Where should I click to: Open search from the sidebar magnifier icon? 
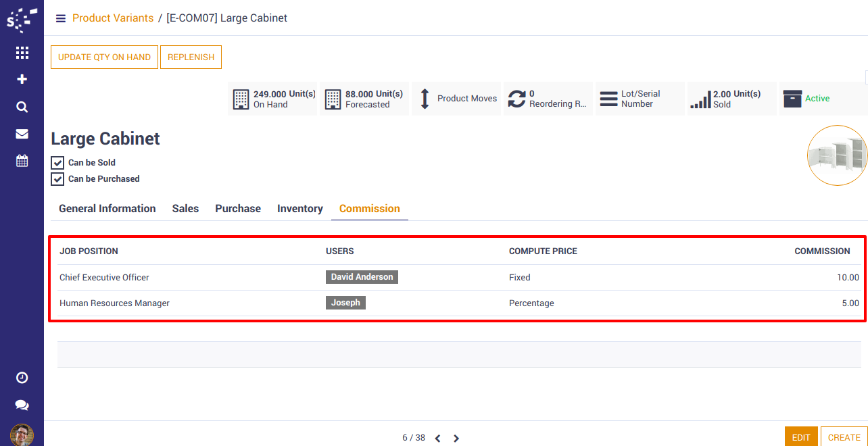22,107
